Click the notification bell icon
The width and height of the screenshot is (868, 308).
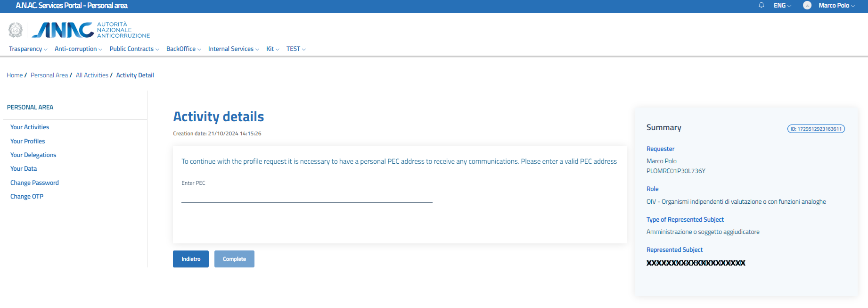click(x=761, y=6)
